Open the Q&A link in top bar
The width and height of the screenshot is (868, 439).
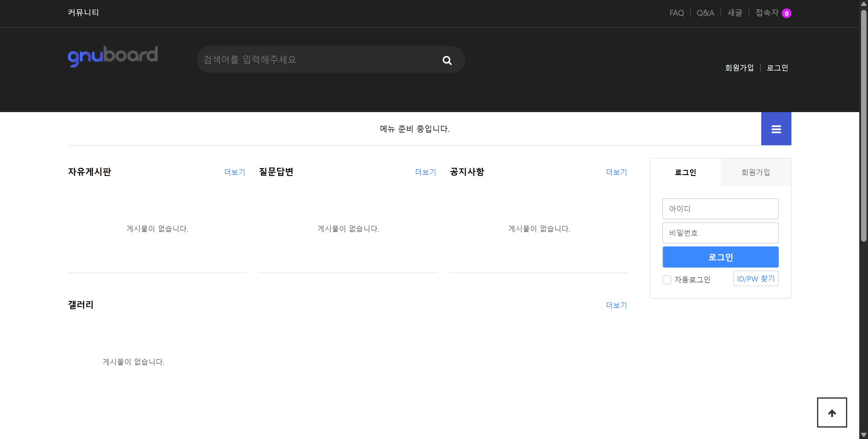click(x=705, y=13)
